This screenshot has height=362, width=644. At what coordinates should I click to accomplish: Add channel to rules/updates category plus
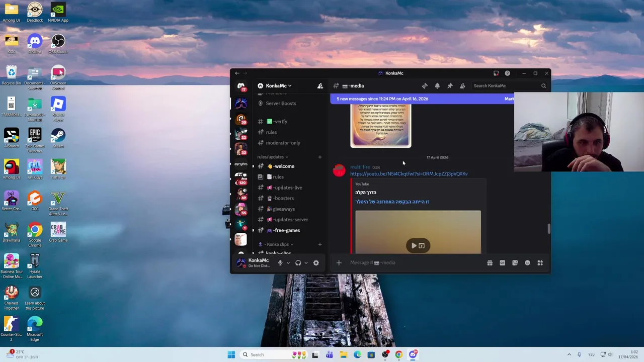click(x=319, y=157)
